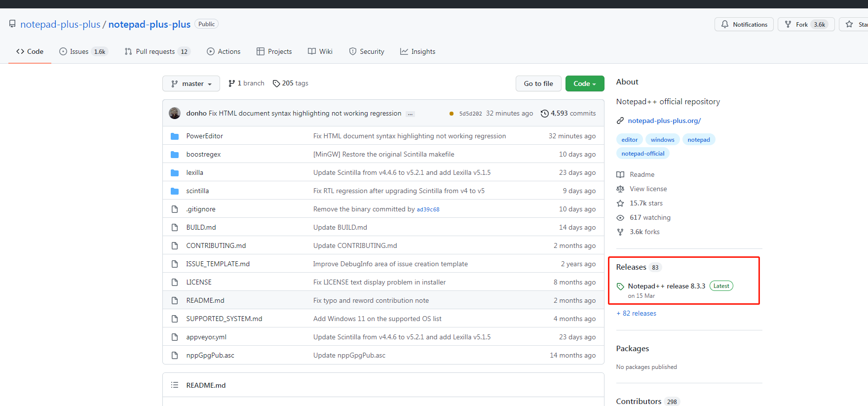The width and height of the screenshot is (868, 406).
Task: Click the fork icon next to 3.6k forks
Action: click(620, 232)
